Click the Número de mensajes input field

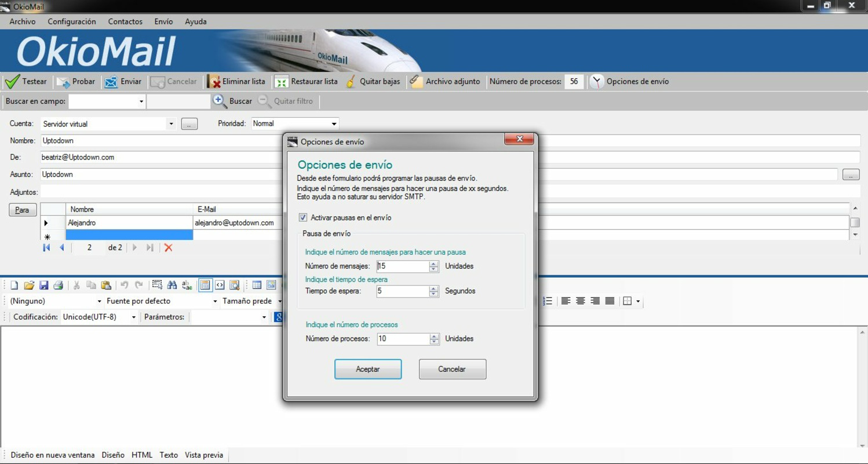pos(403,266)
